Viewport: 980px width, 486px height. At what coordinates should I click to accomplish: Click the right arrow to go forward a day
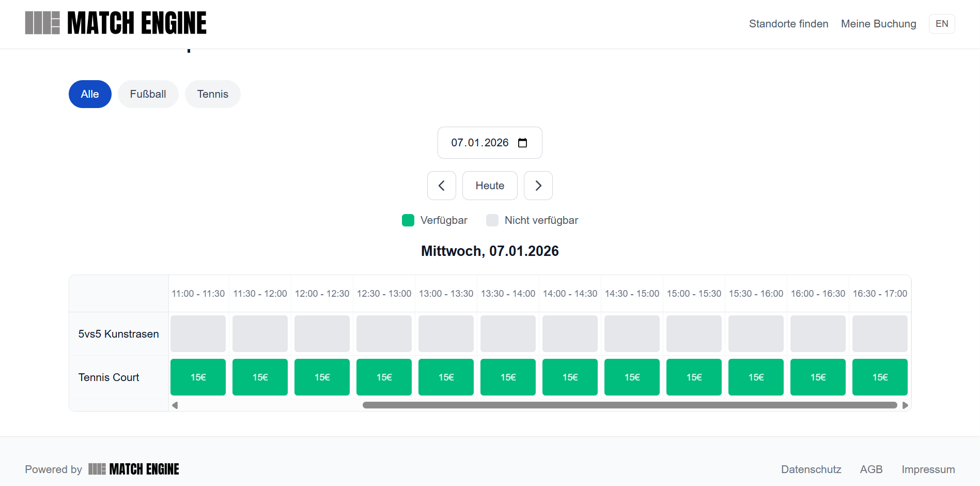(x=538, y=185)
